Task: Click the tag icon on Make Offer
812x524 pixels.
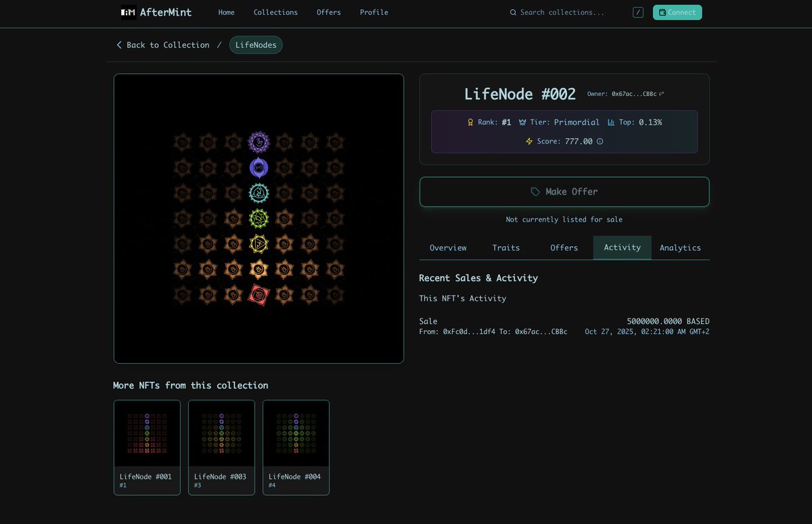Action: [536, 192]
